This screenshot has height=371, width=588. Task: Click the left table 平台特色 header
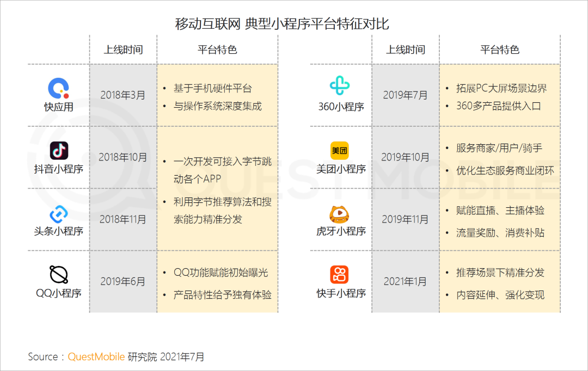click(217, 50)
